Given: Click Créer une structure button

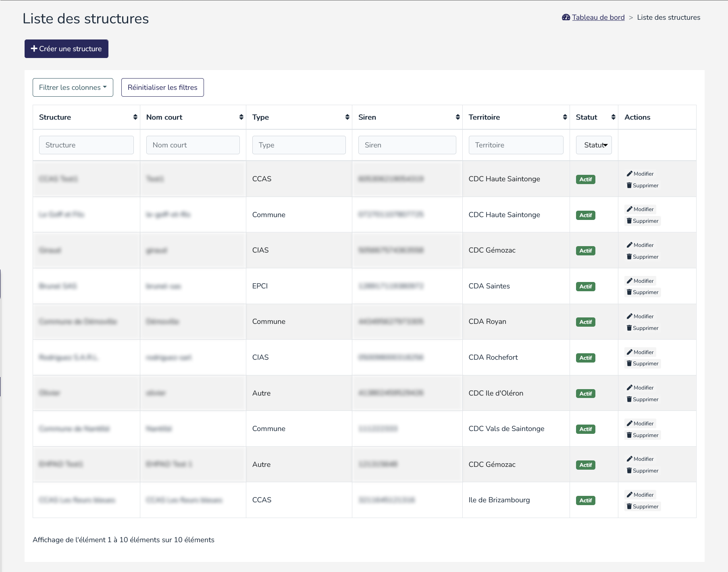Looking at the screenshot, I should pyautogui.click(x=67, y=49).
